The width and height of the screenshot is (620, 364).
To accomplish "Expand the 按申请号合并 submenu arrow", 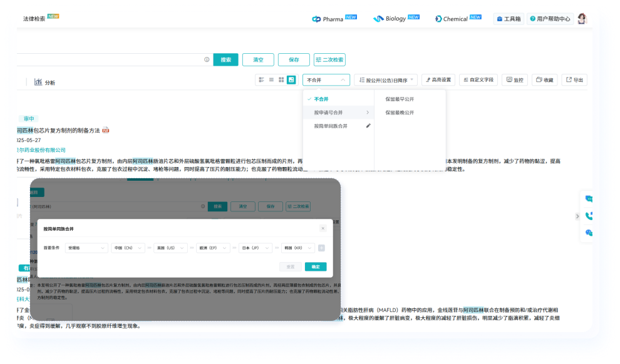I will pos(368,113).
